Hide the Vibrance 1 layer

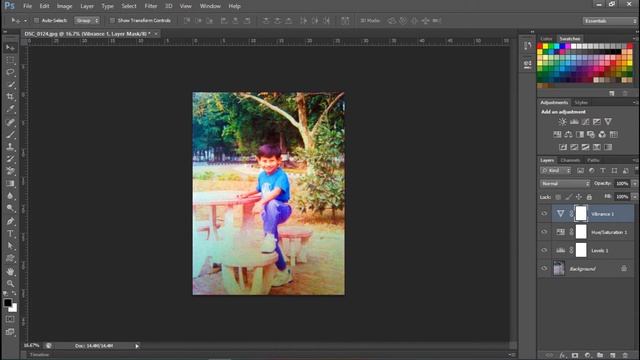[544, 213]
